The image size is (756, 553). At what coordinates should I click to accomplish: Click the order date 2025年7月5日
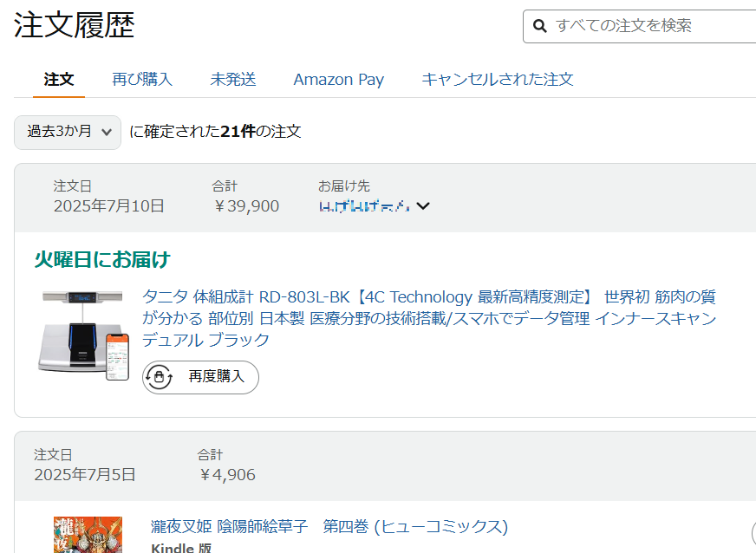85,475
